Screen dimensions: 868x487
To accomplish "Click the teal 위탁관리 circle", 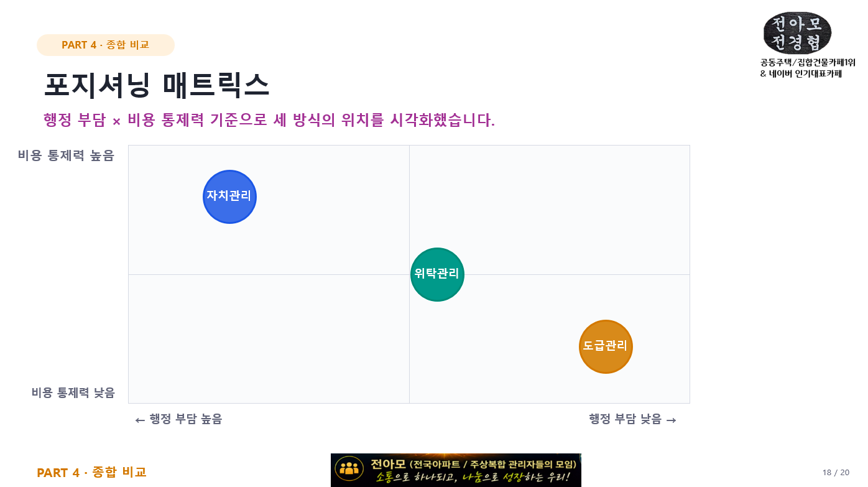I will 437,274.
